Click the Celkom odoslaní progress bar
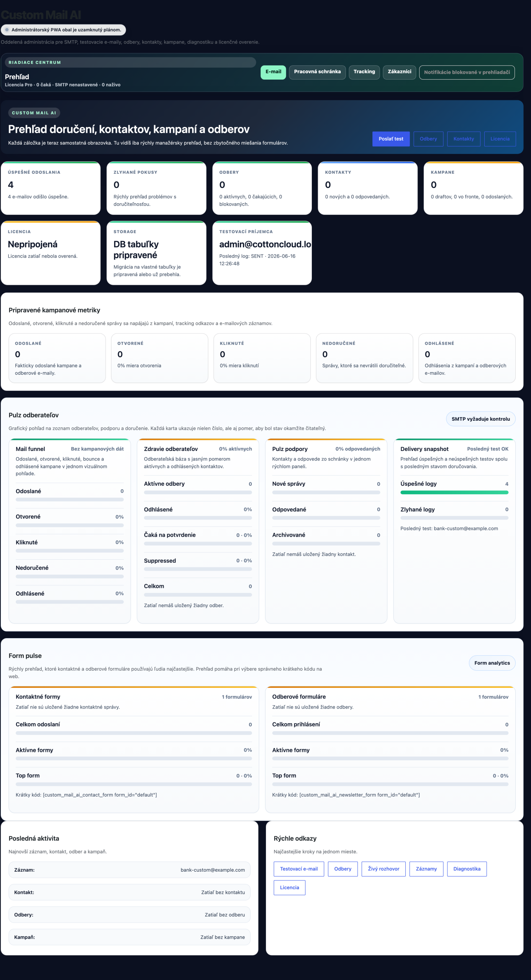This screenshot has height=980, width=531. 134,733
